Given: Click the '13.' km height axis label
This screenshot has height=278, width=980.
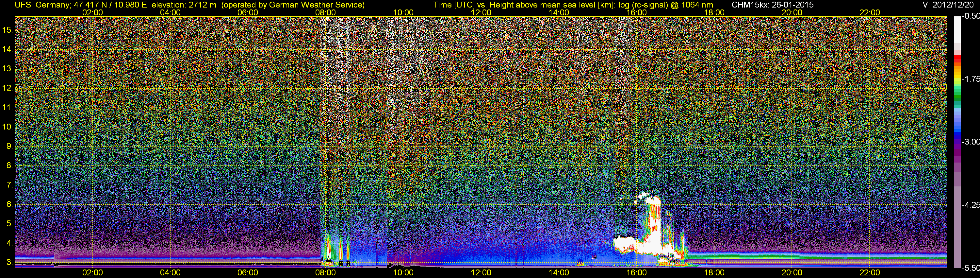Looking at the screenshot, I should click(x=8, y=69).
